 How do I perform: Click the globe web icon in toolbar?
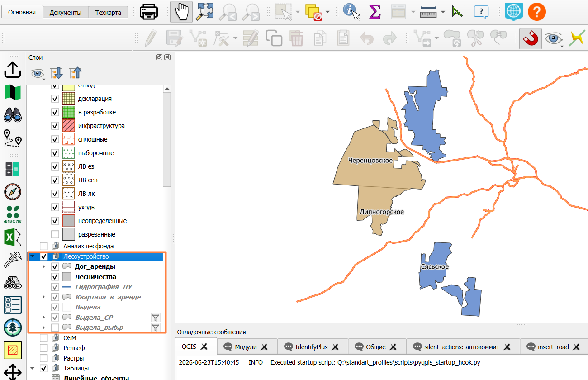pyautogui.click(x=514, y=12)
